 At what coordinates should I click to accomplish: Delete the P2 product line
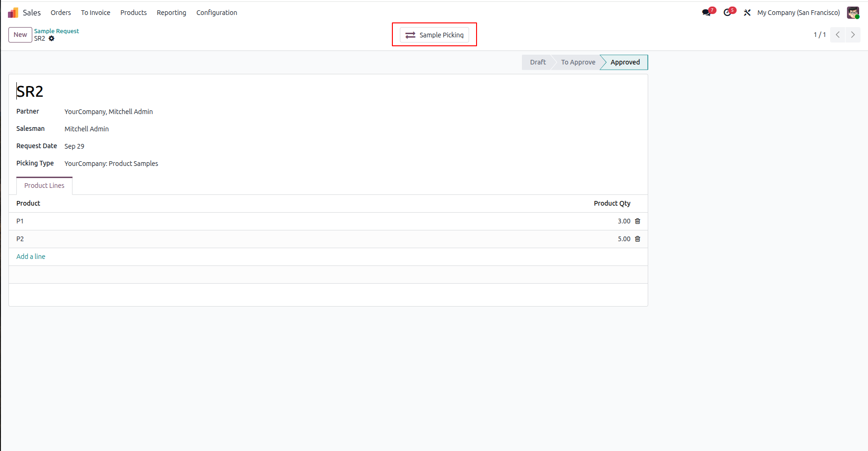(637, 239)
